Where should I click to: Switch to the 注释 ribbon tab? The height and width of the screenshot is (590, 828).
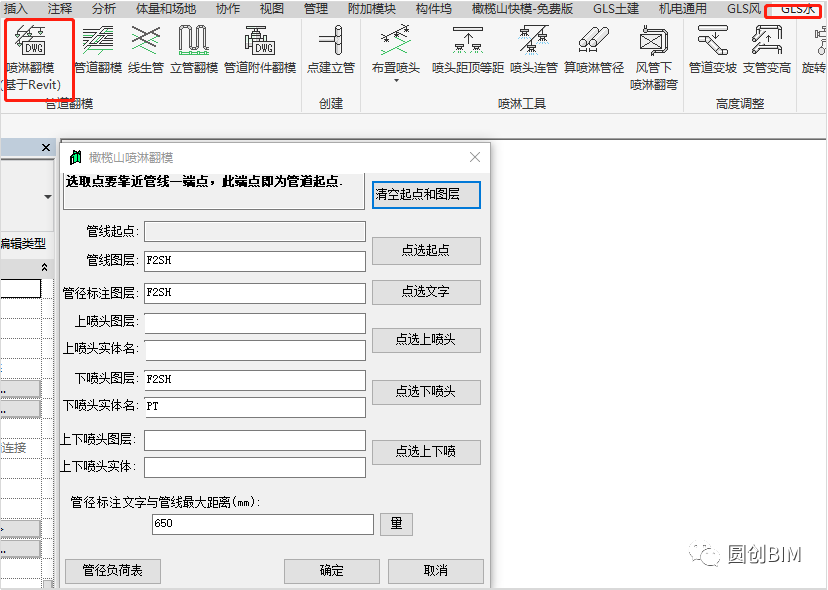pos(60,8)
